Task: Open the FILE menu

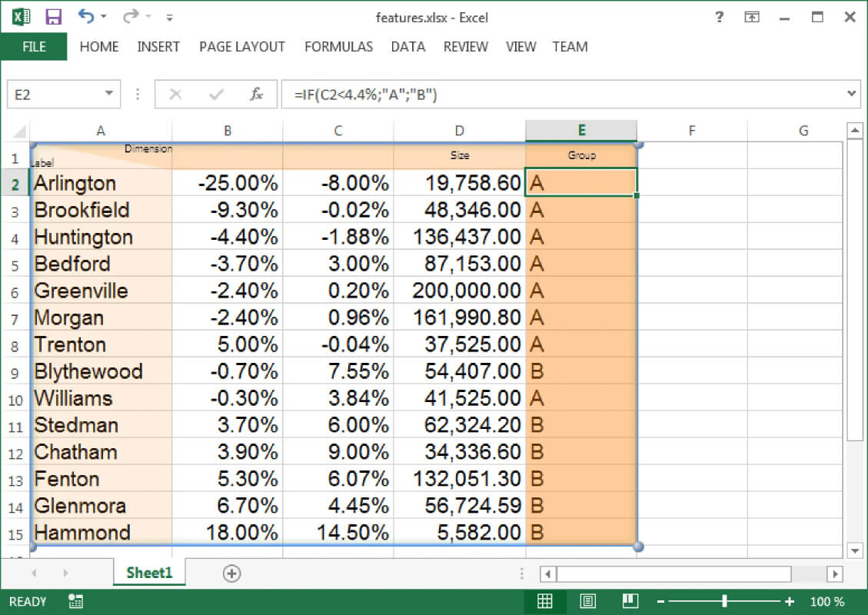Action: tap(34, 46)
